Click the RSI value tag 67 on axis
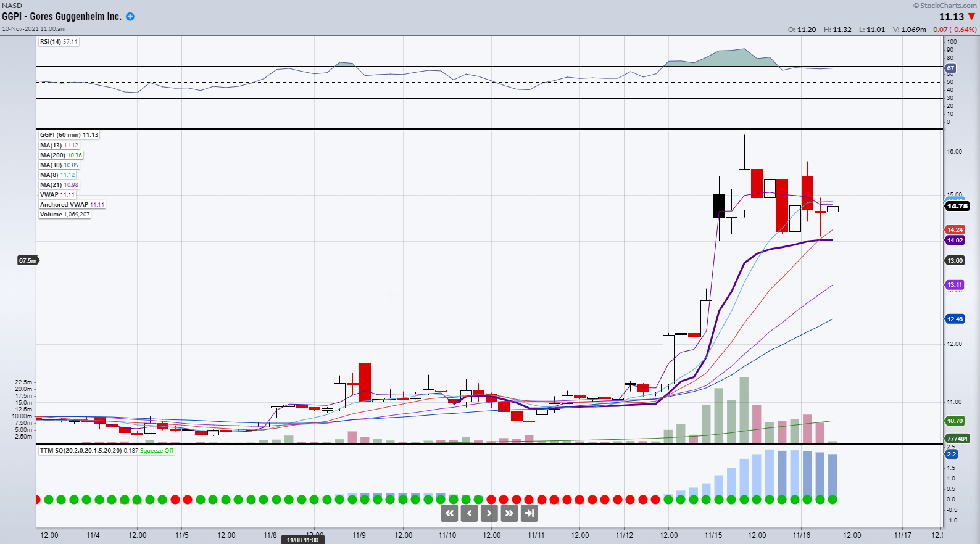This screenshot has width=980, height=544. (950, 68)
